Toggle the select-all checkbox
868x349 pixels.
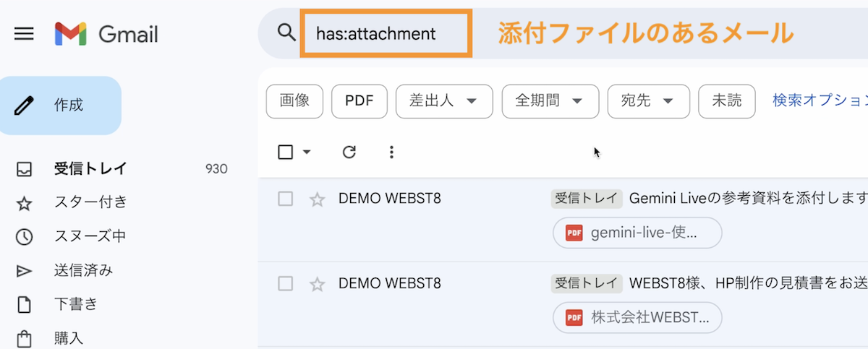286,152
